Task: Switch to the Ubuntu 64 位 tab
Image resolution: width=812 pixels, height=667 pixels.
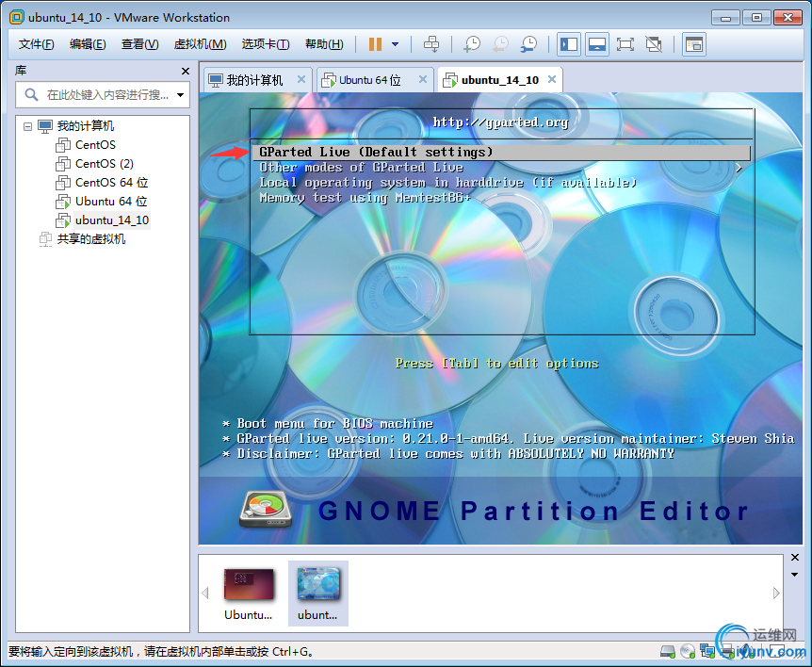Action: pos(370,80)
